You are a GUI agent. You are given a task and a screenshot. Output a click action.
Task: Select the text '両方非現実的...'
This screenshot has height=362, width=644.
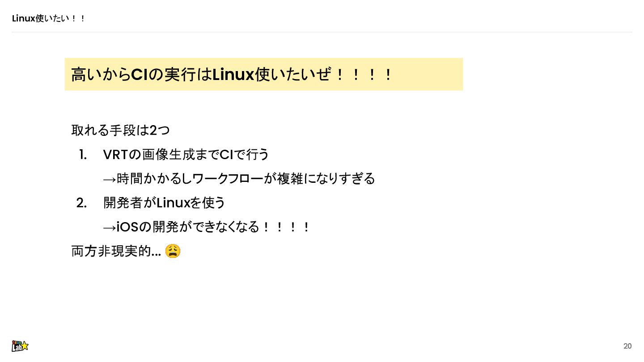click(116, 251)
